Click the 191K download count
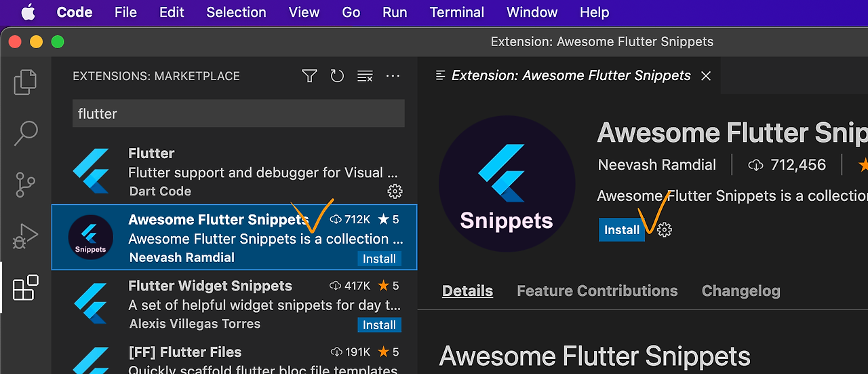The image size is (868, 374). 350,352
